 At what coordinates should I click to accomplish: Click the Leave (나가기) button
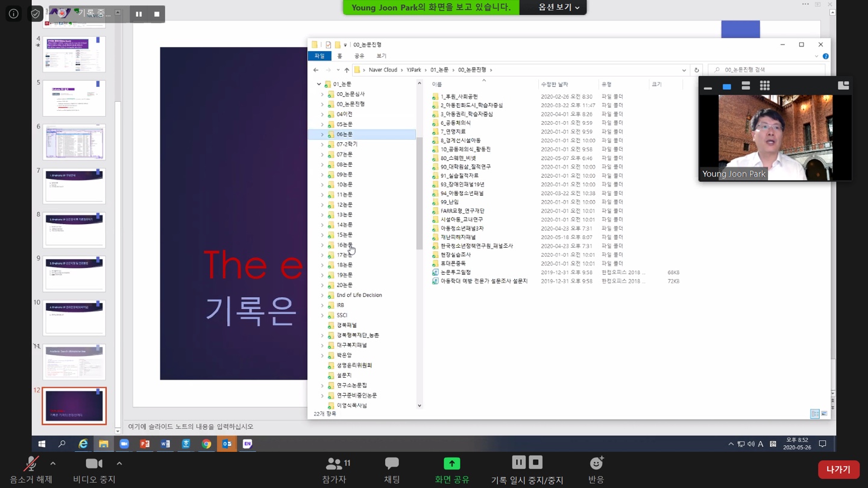click(838, 469)
